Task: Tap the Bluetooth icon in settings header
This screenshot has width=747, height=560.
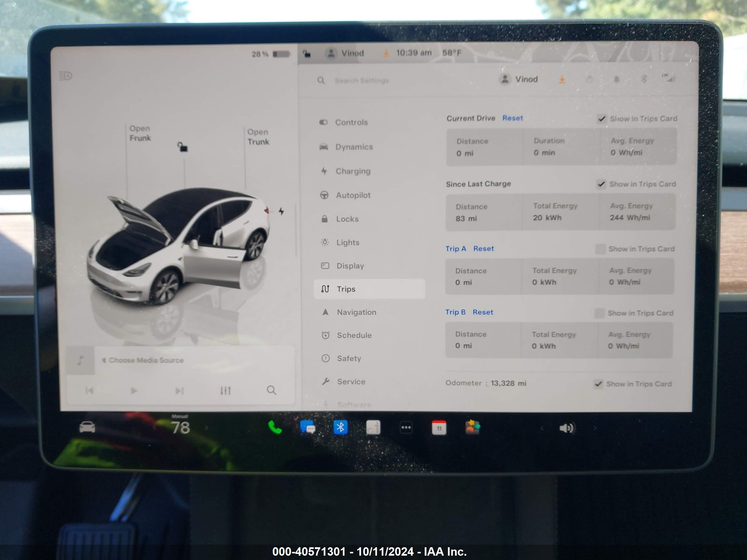Action: (644, 79)
